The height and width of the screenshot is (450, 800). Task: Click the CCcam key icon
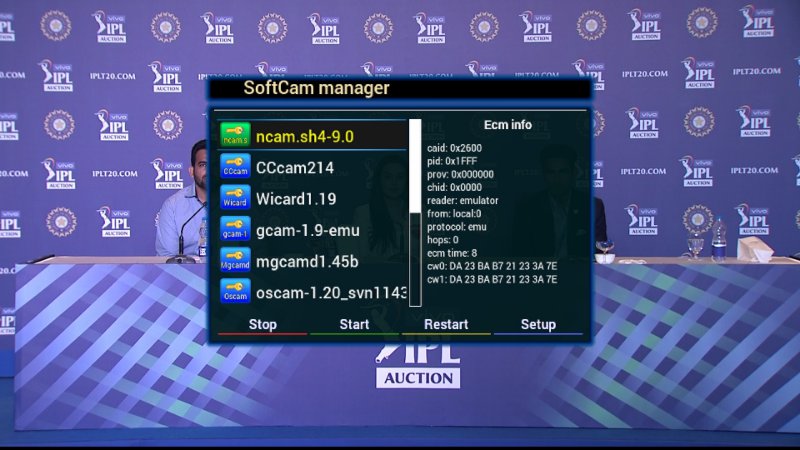(x=235, y=166)
